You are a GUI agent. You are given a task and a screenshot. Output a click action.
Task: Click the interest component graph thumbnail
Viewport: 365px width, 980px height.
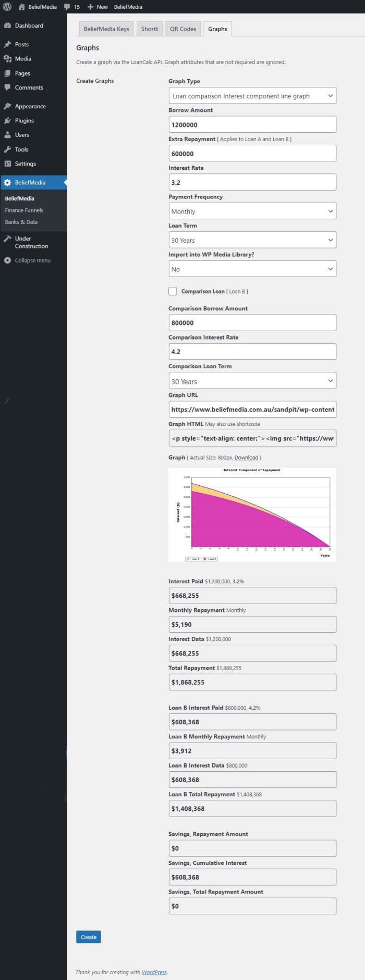click(252, 514)
